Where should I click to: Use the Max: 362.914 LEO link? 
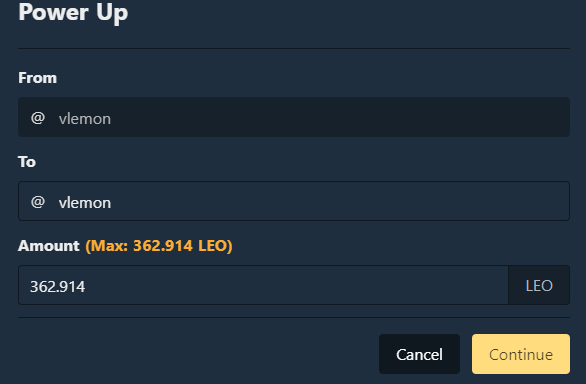click(159, 246)
